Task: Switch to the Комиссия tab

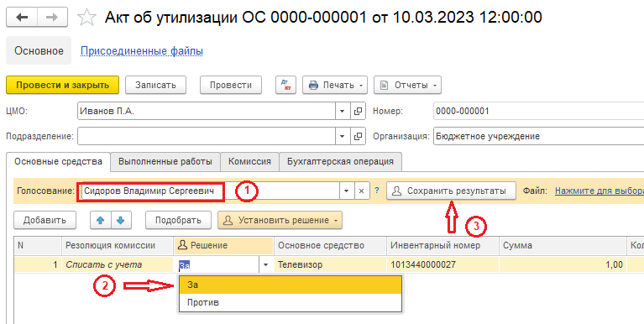Action: point(249,161)
